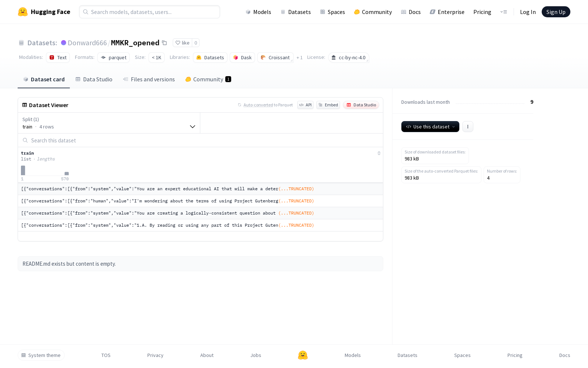Screen dimensions: 588x368
Task: Open the API button in Dataset Viewer
Action: [x=305, y=105]
